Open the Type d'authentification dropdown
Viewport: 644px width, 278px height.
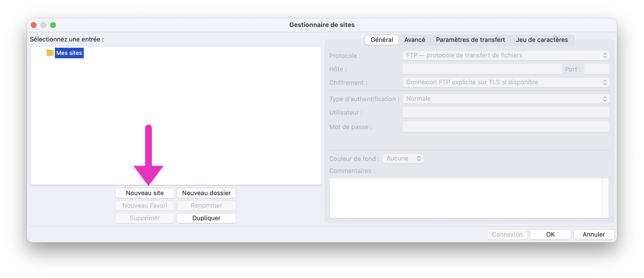pyautogui.click(x=506, y=99)
